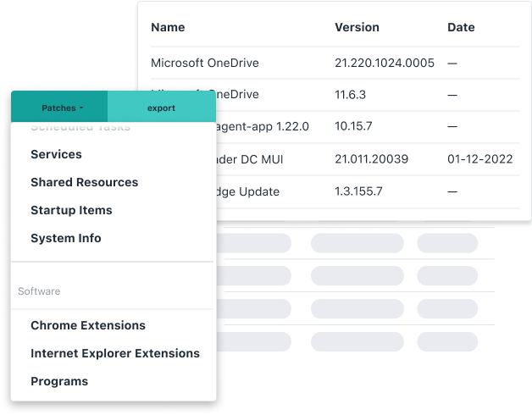Go to System Info

pos(65,238)
